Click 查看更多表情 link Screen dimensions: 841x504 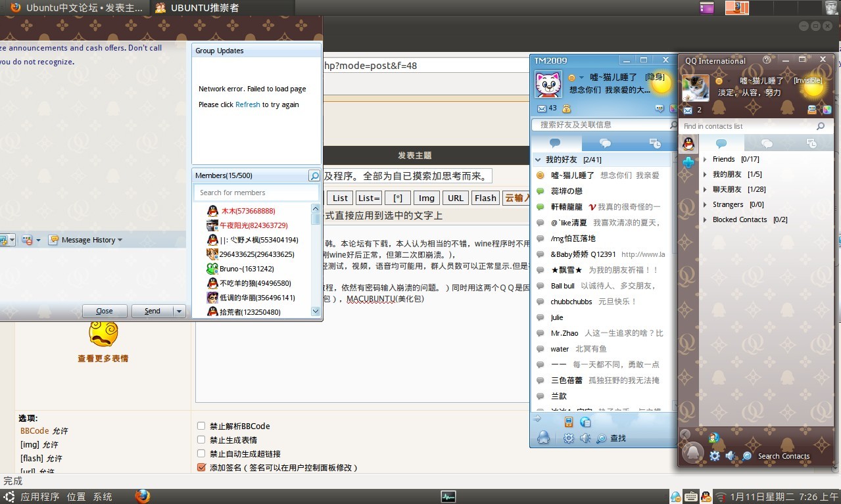pyautogui.click(x=103, y=358)
